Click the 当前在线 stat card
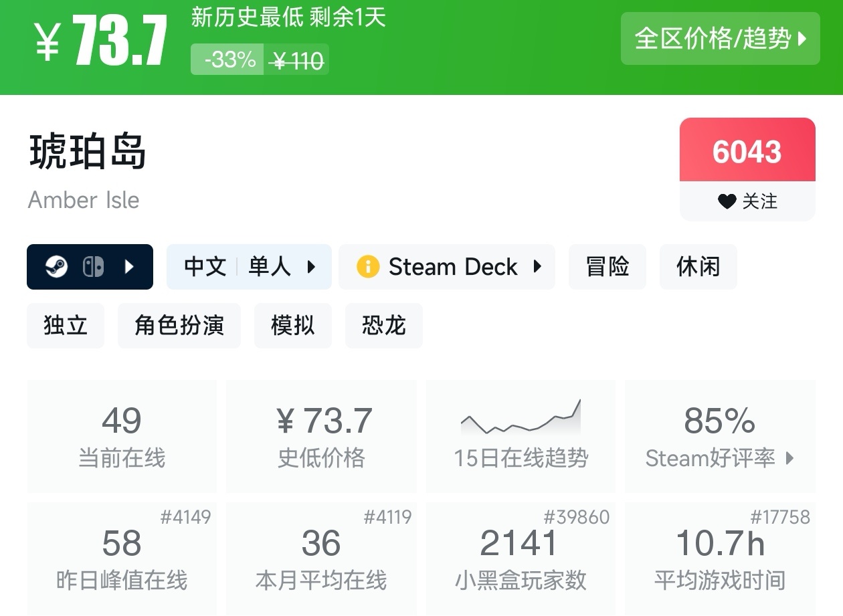The width and height of the screenshot is (843, 616). point(122,436)
